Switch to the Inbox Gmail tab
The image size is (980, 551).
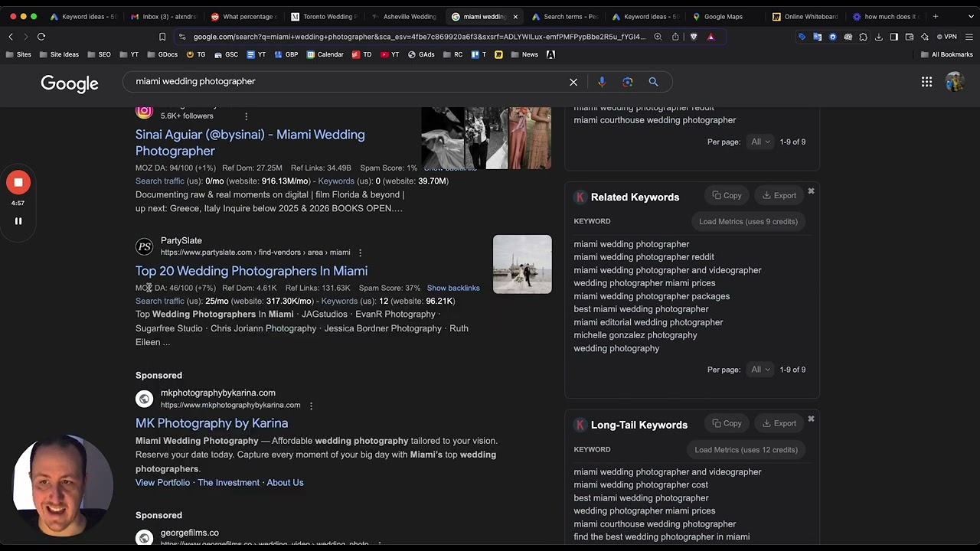(163, 16)
